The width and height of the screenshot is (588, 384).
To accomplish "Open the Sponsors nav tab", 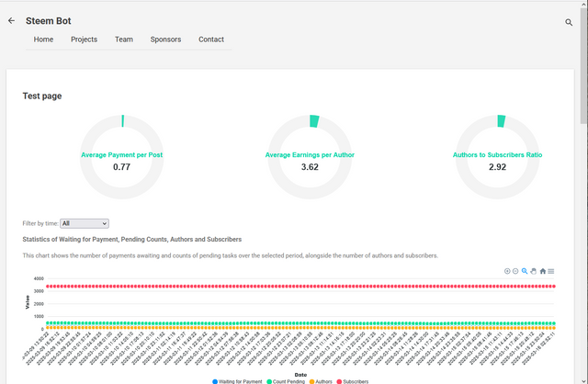I will [x=165, y=40].
